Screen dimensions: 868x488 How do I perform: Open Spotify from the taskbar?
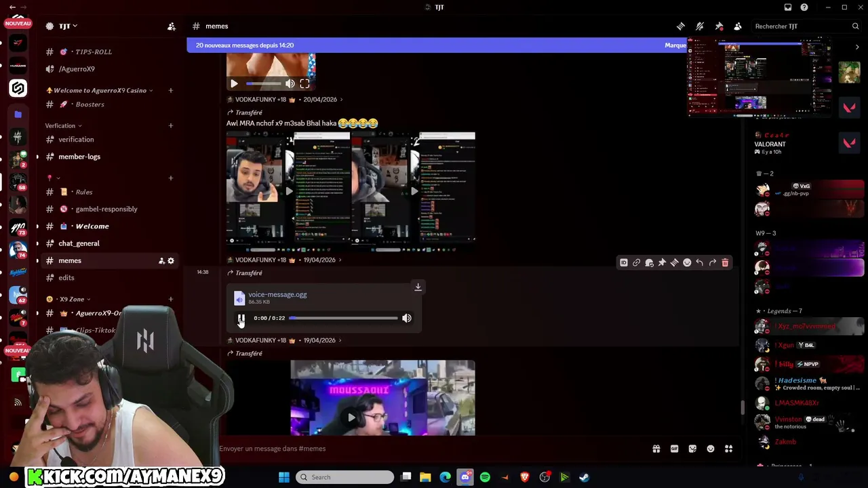coord(485,477)
